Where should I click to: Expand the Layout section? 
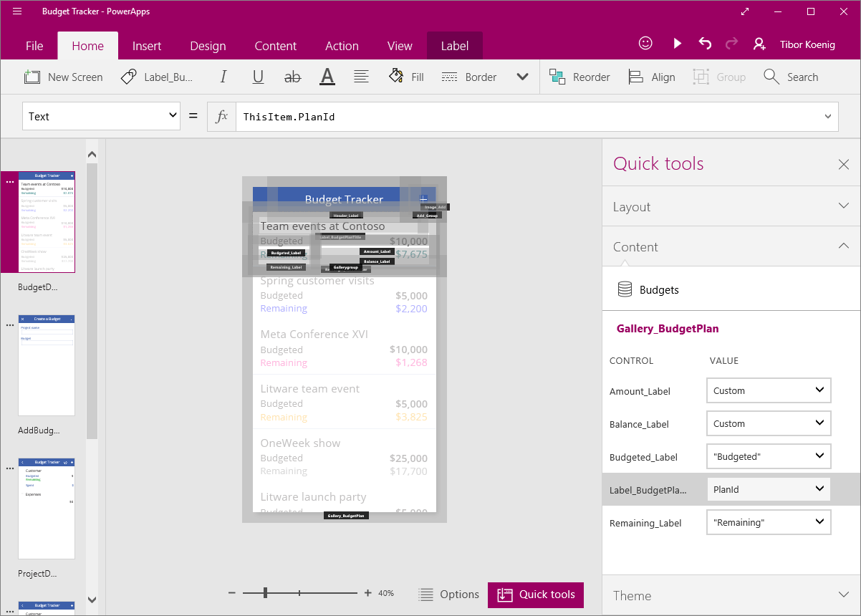[731, 206]
